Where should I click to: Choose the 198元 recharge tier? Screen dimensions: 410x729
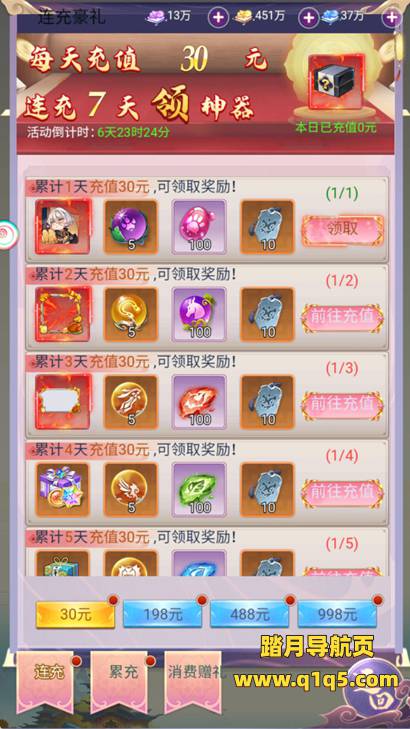click(x=162, y=614)
